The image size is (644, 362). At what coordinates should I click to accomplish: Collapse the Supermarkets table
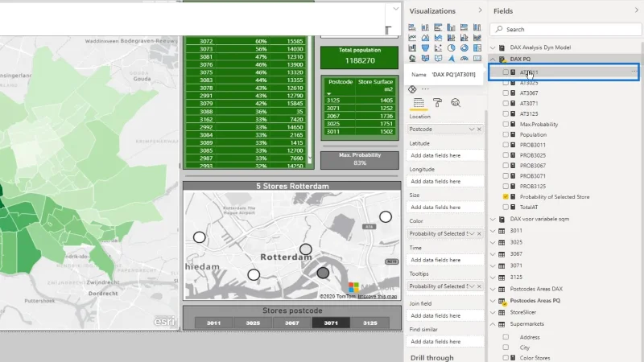[493, 324]
